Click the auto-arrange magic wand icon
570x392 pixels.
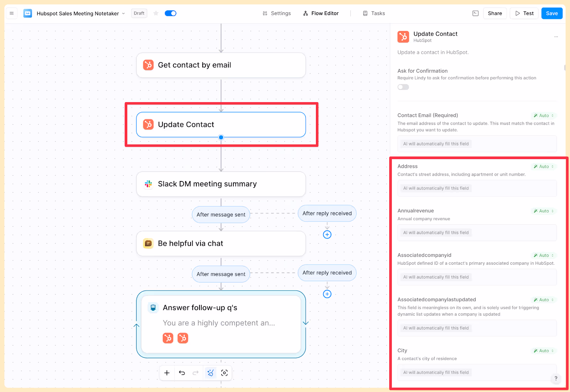pos(211,373)
